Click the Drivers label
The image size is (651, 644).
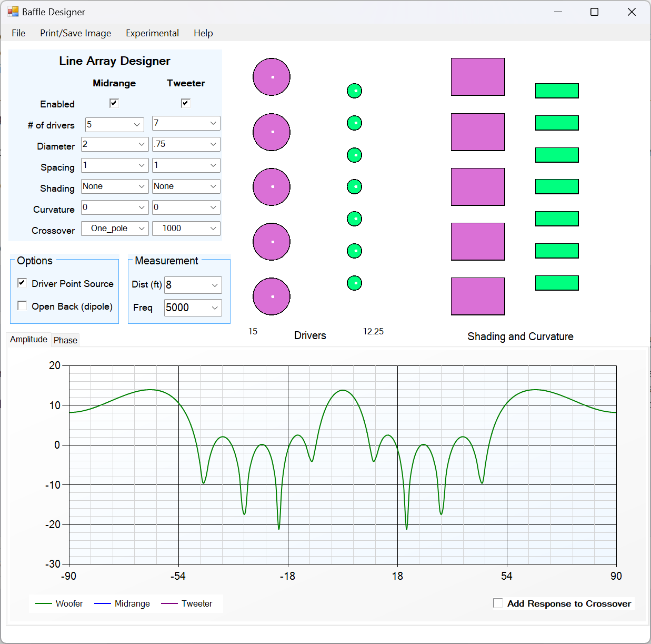coord(310,336)
